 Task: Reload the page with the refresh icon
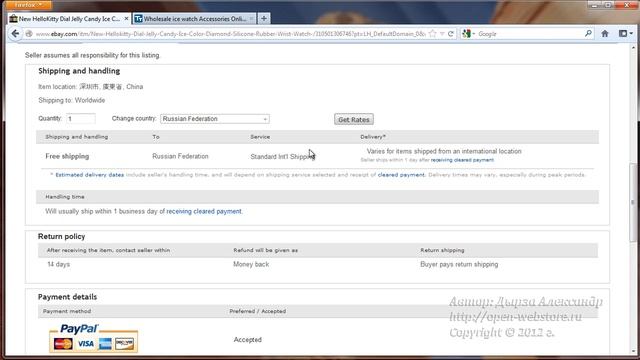click(451, 34)
